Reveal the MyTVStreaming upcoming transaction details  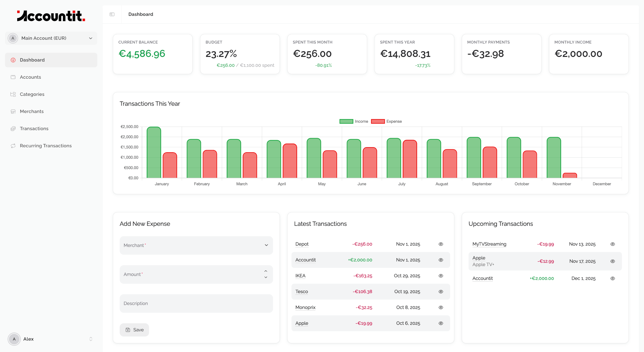point(613,244)
